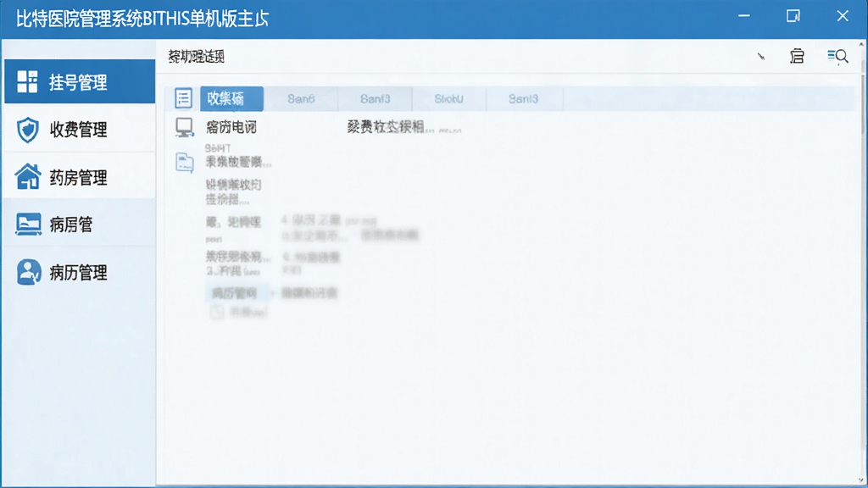Maximize the BITHIS window

[x=793, y=16]
